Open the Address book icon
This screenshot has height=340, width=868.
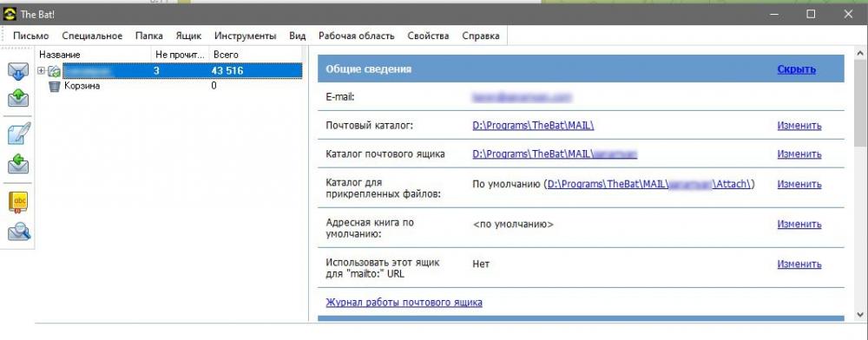click(x=18, y=202)
